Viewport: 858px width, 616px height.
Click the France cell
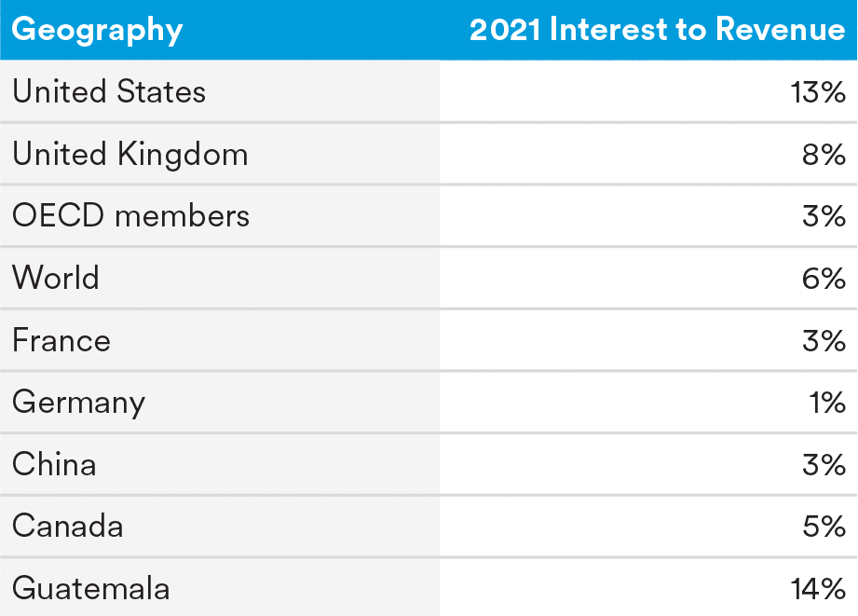[61, 340]
